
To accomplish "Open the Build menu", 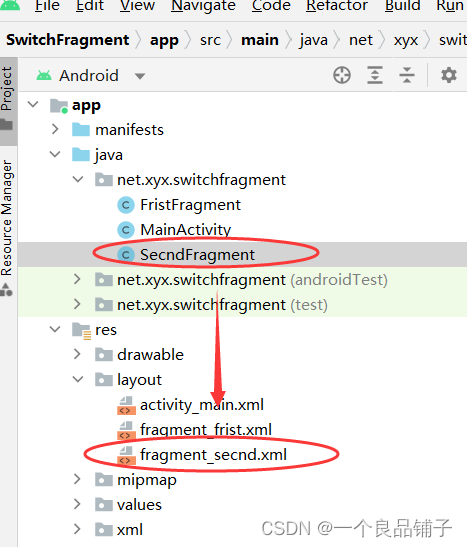I will [x=402, y=6].
